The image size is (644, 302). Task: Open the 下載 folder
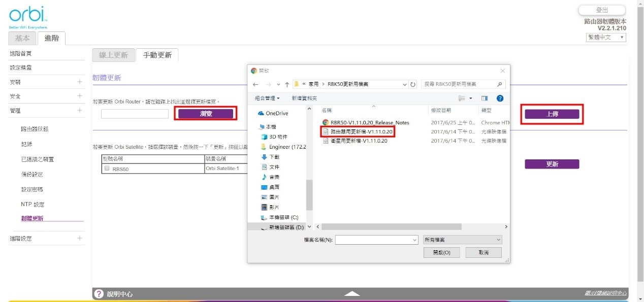[270, 157]
